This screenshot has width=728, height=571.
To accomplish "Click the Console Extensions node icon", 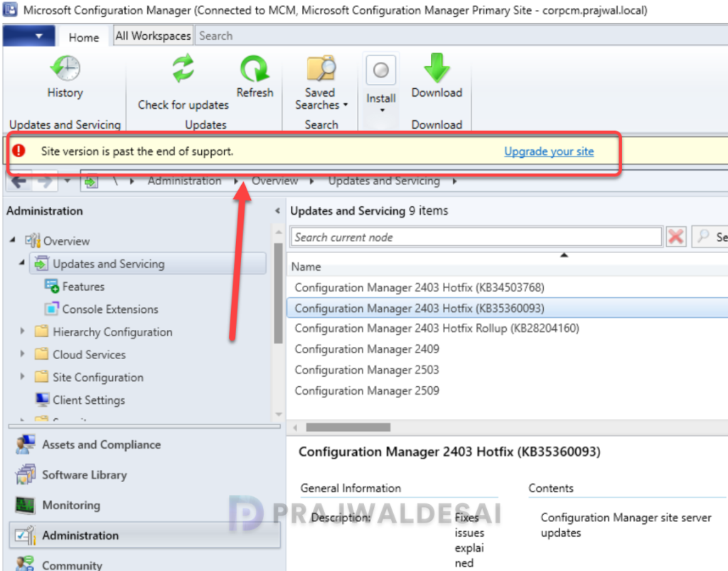I will click(51, 309).
